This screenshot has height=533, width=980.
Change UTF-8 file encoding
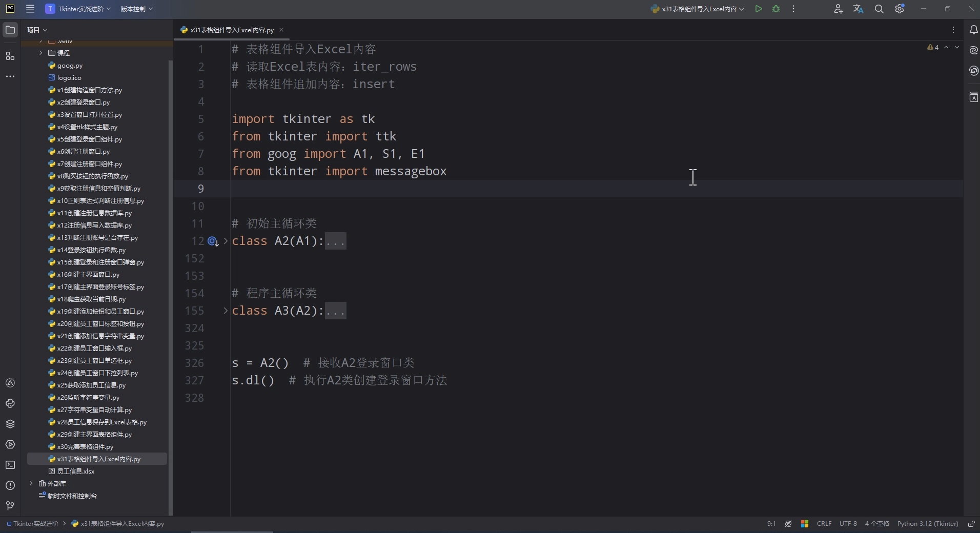pos(848,524)
